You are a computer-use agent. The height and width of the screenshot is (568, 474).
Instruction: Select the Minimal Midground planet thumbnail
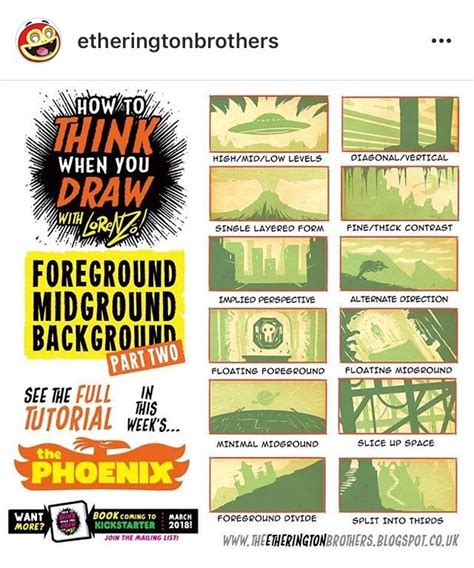coord(268,407)
